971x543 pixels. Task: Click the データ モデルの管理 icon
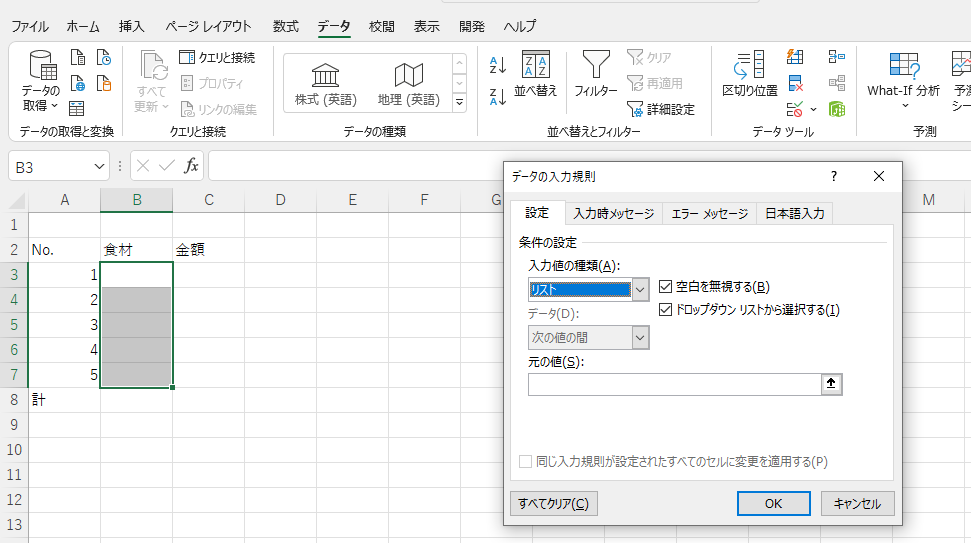pos(837,110)
